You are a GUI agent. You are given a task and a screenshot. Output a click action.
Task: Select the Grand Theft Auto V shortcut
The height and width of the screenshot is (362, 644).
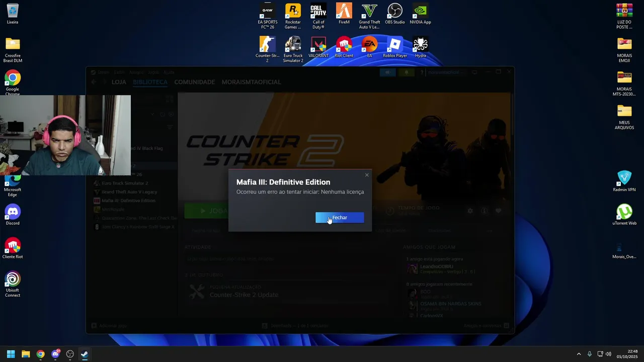click(x=369, y=16)
